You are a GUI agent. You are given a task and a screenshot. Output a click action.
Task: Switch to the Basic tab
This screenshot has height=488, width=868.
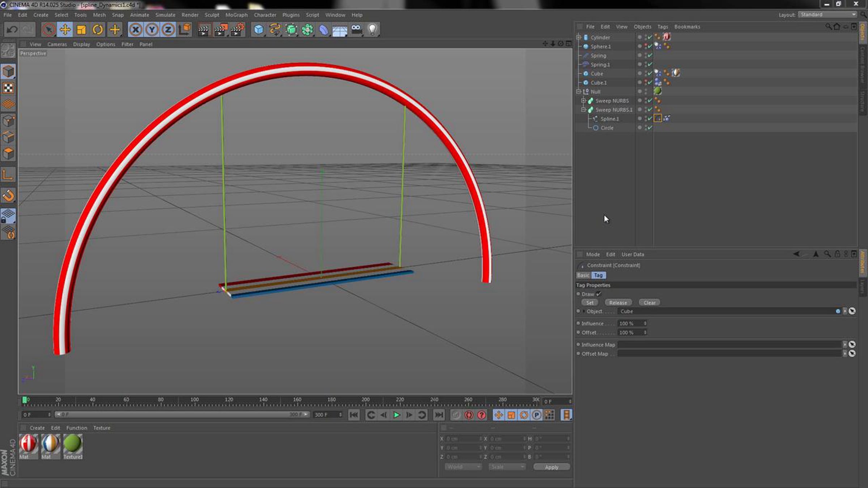pos(583,275)
